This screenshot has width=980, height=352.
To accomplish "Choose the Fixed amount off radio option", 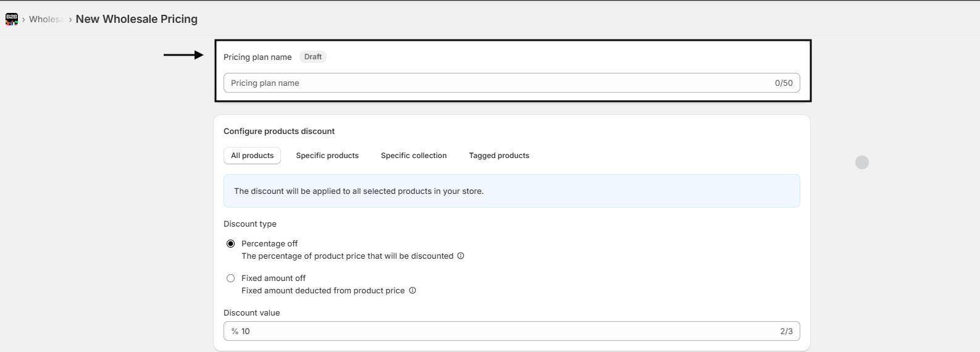I will pos(231,279).
